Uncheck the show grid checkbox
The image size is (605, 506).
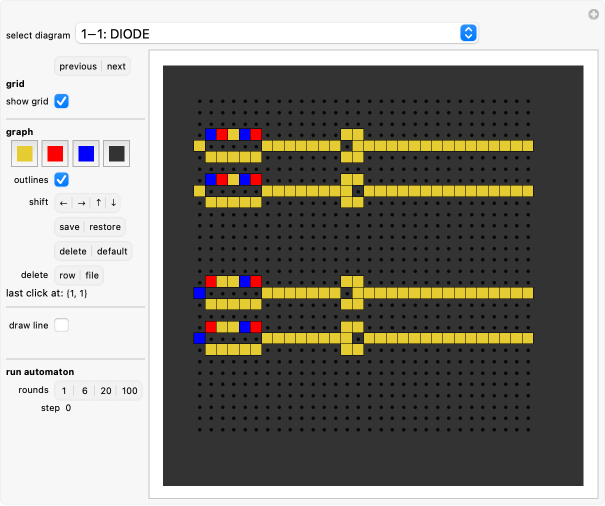62,101
